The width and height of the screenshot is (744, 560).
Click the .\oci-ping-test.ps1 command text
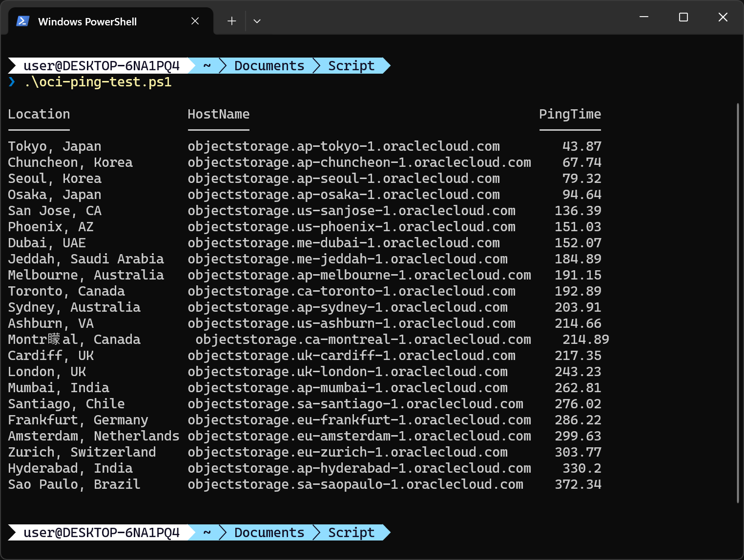click(x=98, y=82)
